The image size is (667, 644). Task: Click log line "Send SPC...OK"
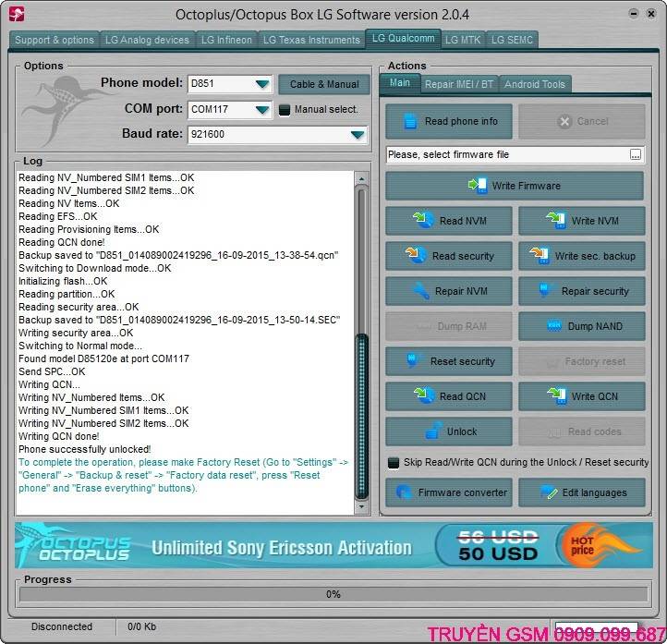(x=52, y=371)
